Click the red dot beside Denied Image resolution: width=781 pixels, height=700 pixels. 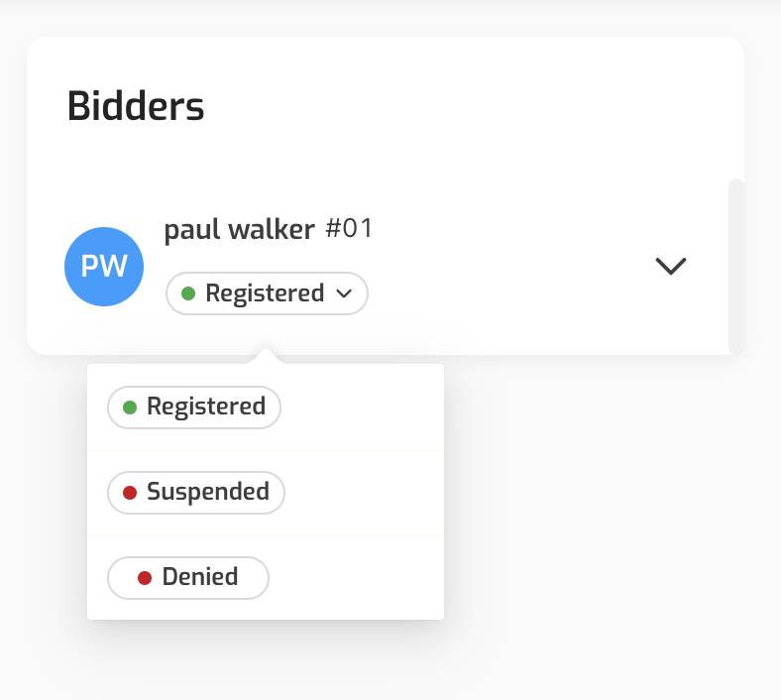click(x=144, y=577)
